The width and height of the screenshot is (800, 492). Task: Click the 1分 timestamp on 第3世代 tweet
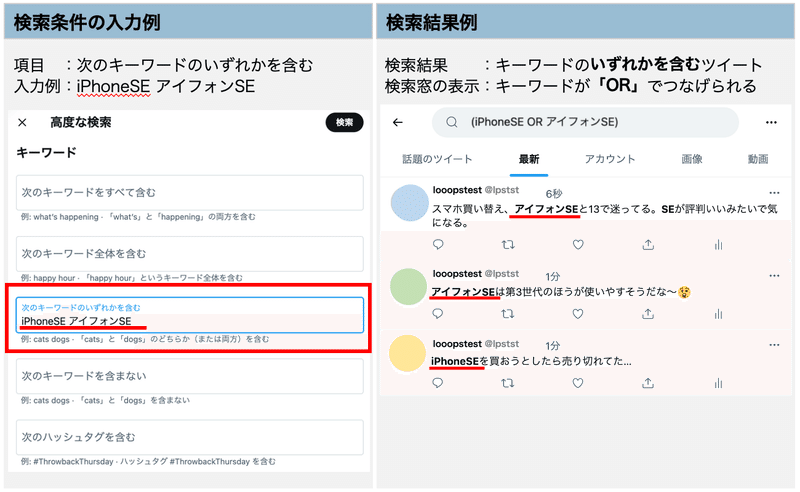tap(553, 277)
